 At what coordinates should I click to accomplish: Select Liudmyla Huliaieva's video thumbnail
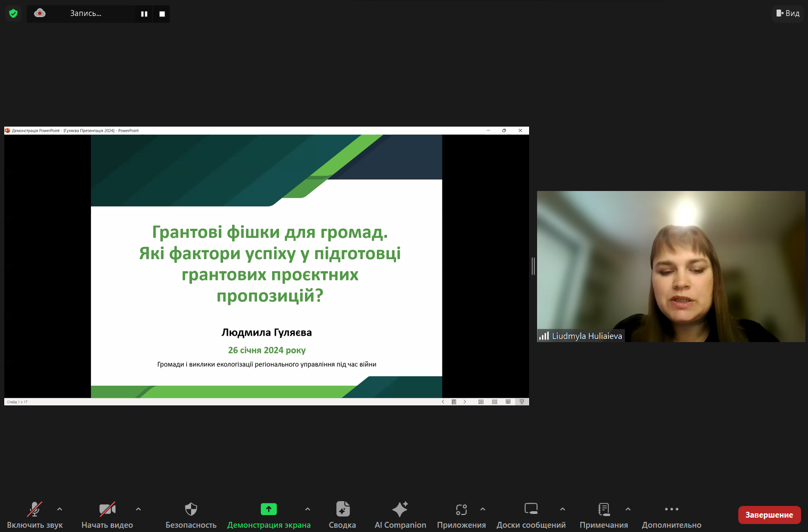tap(671, 266)
